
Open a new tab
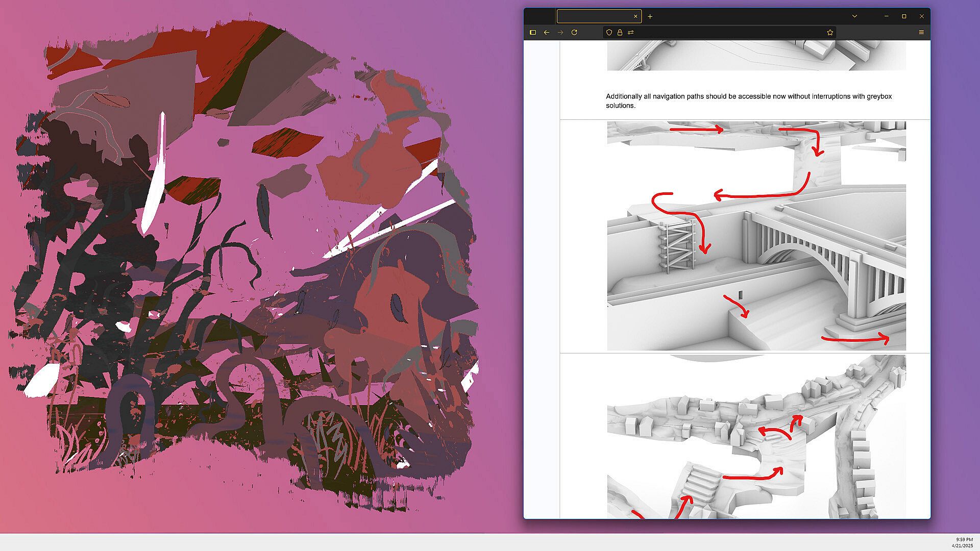[650, 16]
